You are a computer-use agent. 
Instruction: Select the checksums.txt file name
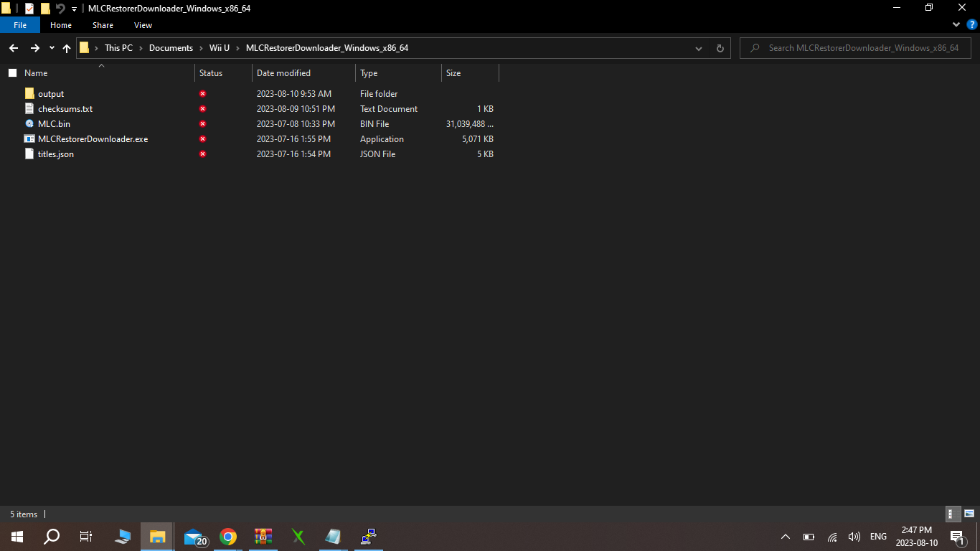(65, 109)
